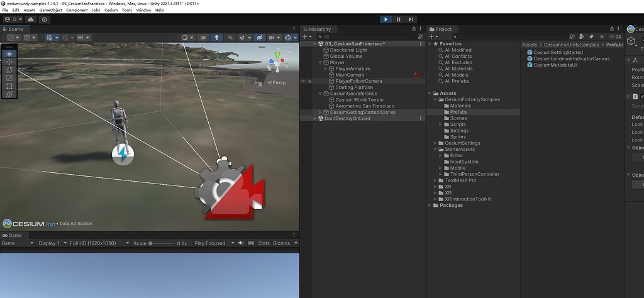Open draw mode shading dropdown in Scene

(x=187, y=37)
